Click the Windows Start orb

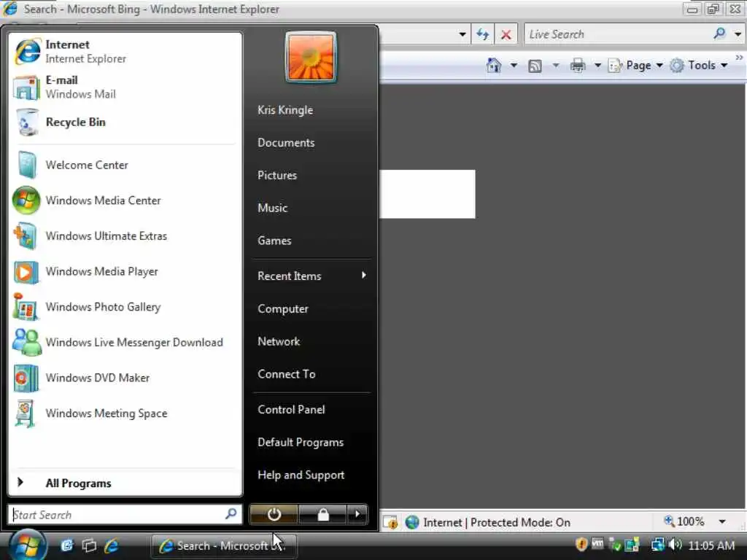click(x=27, y=545)
